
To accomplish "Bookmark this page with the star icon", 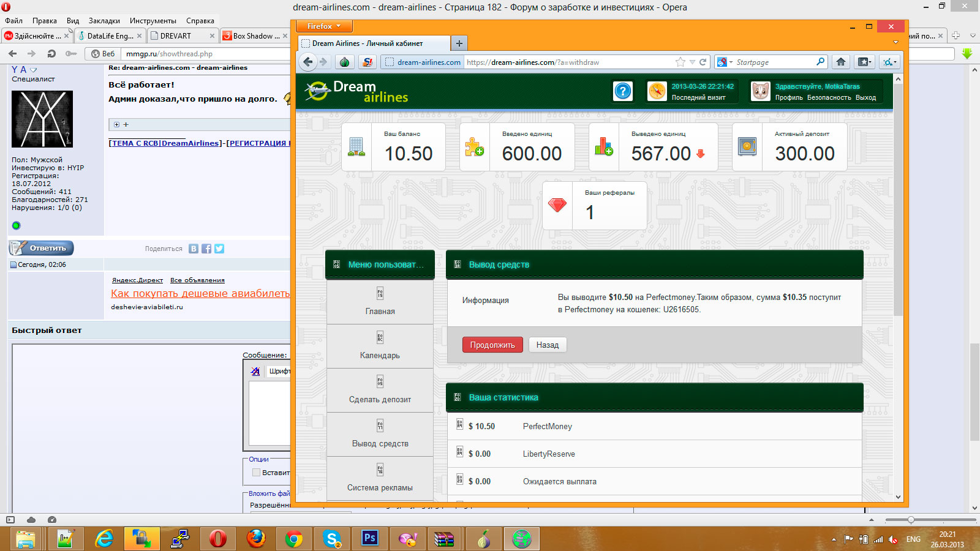I will click(x=680, y=62).
